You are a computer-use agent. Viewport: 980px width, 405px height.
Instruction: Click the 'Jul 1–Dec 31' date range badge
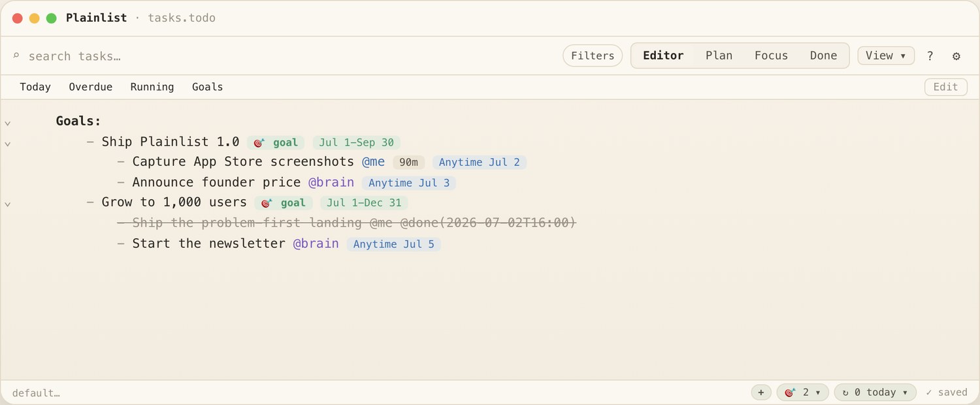pyautogui.click(x=364, y=203)
